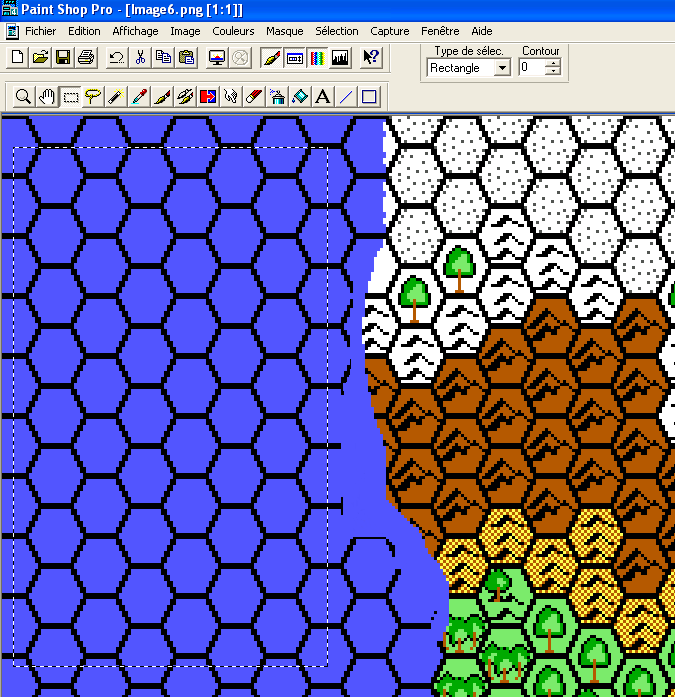Open a file with the folder icon
The height and width of the screenshot is (697, 675).
click(40, 57)
